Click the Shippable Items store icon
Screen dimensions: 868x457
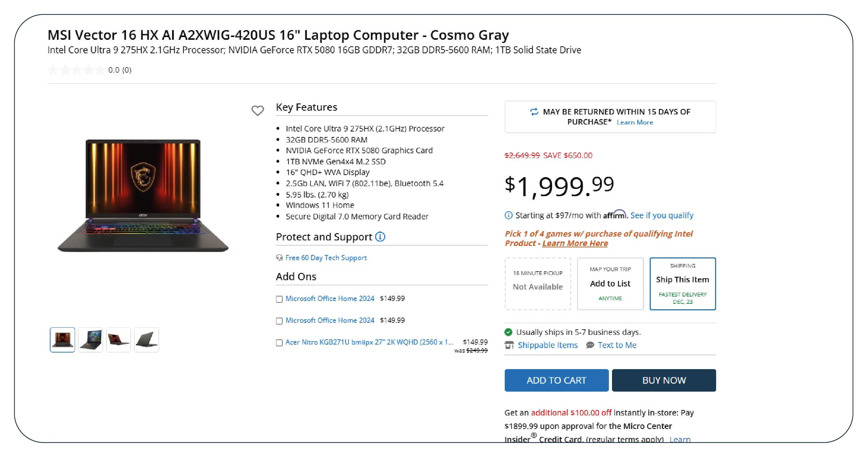[x=509, y=345]
